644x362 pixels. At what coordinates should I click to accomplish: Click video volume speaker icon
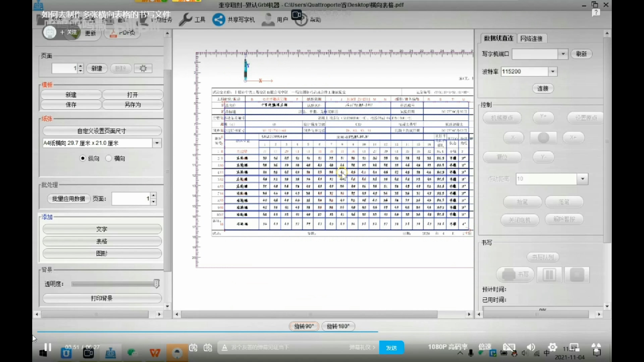[x=531, y=347]
